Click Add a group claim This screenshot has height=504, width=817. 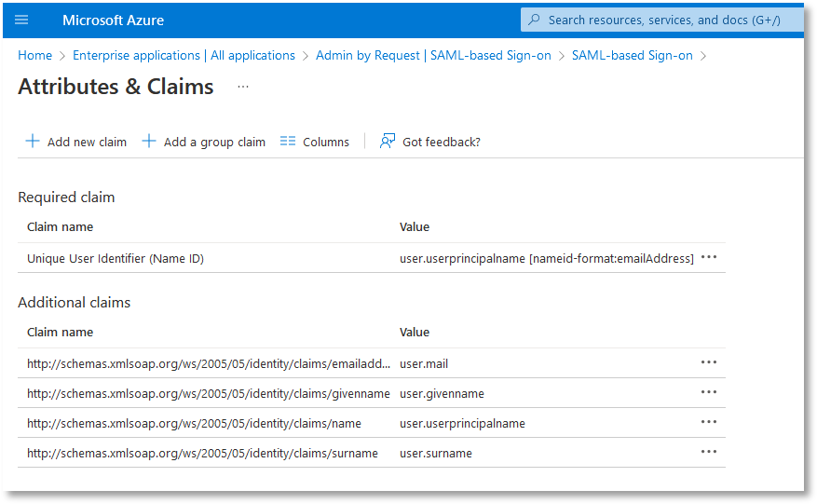204,142
